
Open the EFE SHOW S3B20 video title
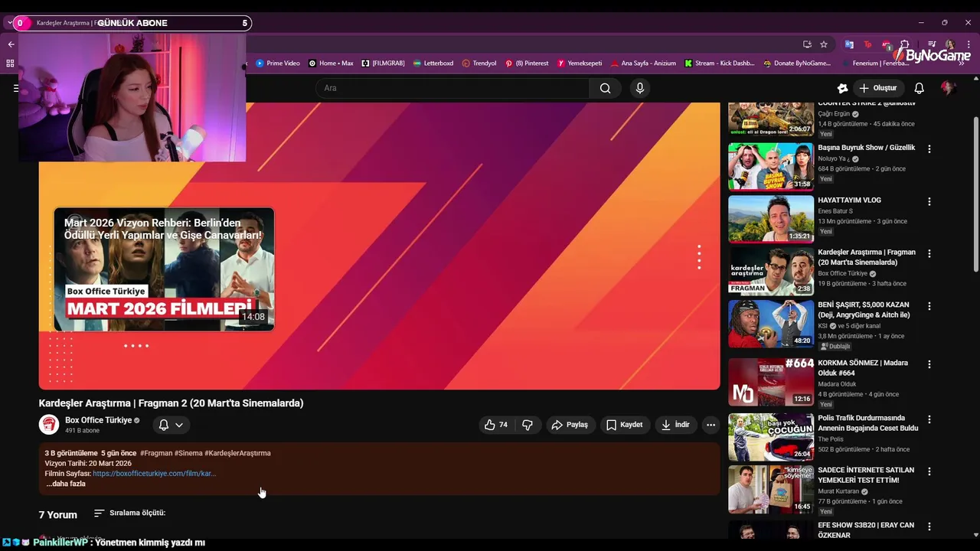coord(866,530)
